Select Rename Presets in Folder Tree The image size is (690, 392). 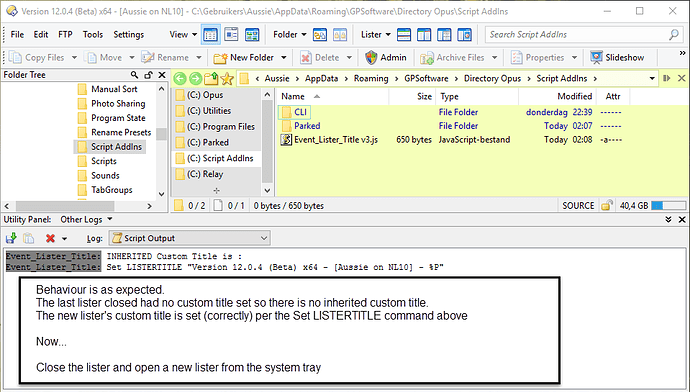click(115, 132)
